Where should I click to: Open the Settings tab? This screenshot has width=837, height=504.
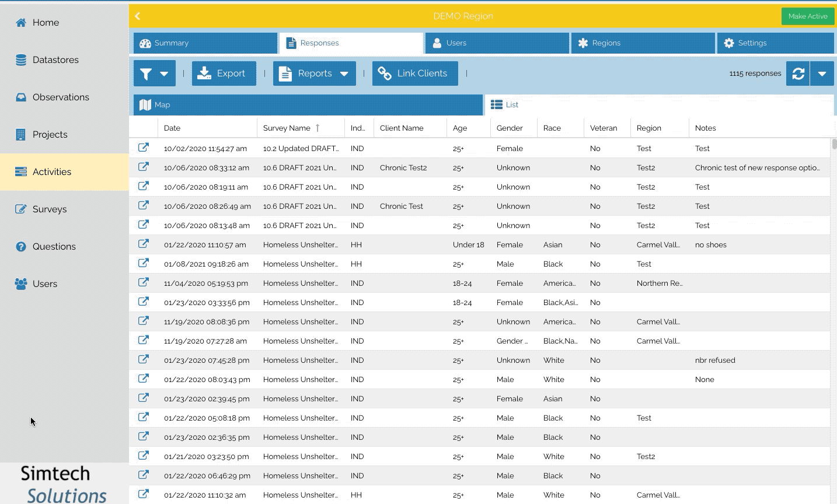[x=775, y=43]
